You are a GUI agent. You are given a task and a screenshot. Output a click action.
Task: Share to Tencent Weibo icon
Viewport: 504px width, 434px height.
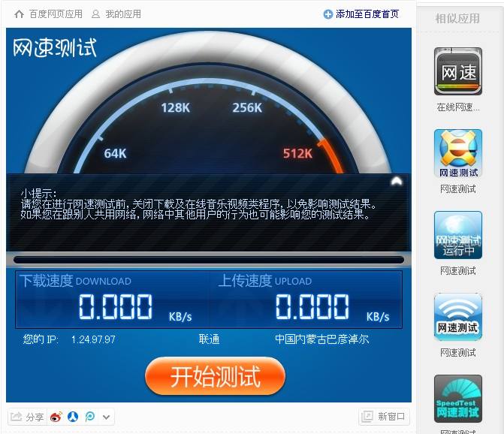coord(89,417)
